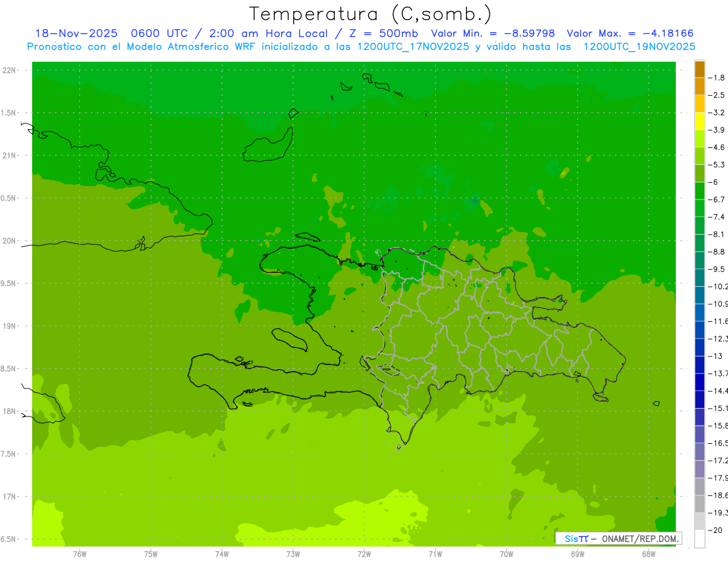
Task: Click the "73W" longitude axis label
Action: pos(293,554)
